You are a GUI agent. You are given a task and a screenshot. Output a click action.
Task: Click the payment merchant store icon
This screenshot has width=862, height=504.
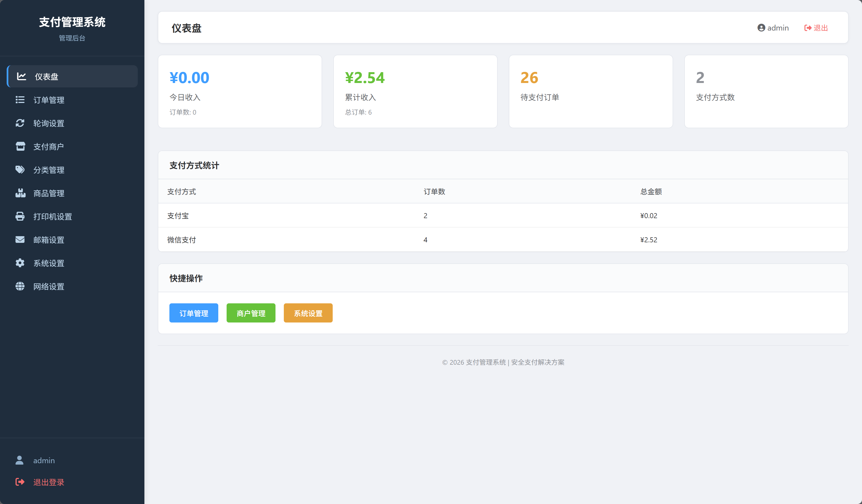[x=21, y=146]
